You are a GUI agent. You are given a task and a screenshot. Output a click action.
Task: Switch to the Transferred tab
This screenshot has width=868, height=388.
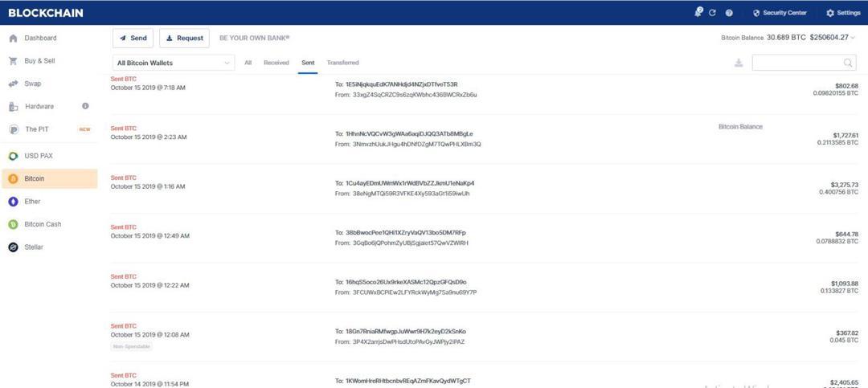point(342,63)
